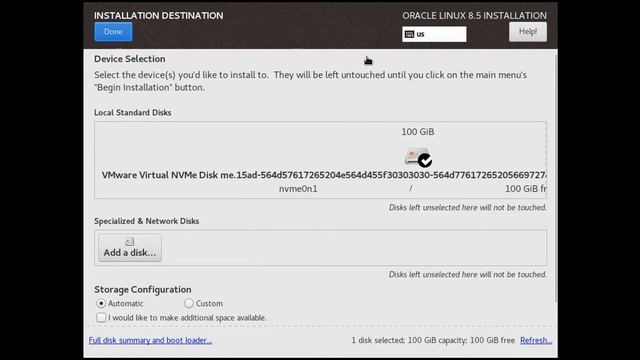Click the 100 GiB disk size label
Screen dimensions: 640x360
pyautogui.click(x=418, y=132)
